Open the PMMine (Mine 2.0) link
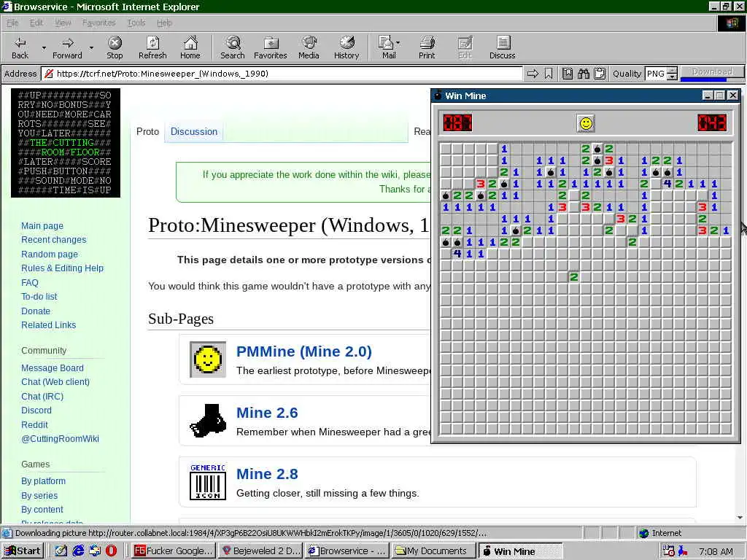Image resolution: width=747 pixels, height=560 pixels. click(x=304, y=351)
